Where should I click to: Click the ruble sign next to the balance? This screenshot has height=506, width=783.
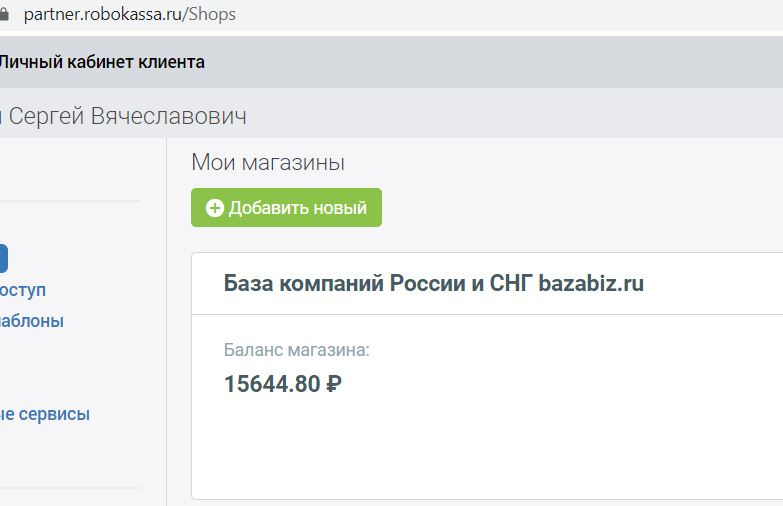tap(334, 383)
